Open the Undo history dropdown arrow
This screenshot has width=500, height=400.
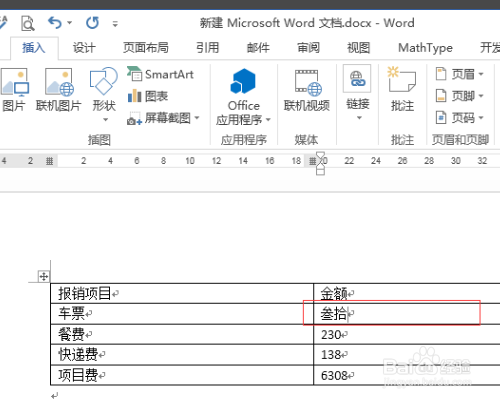(70, 23)
